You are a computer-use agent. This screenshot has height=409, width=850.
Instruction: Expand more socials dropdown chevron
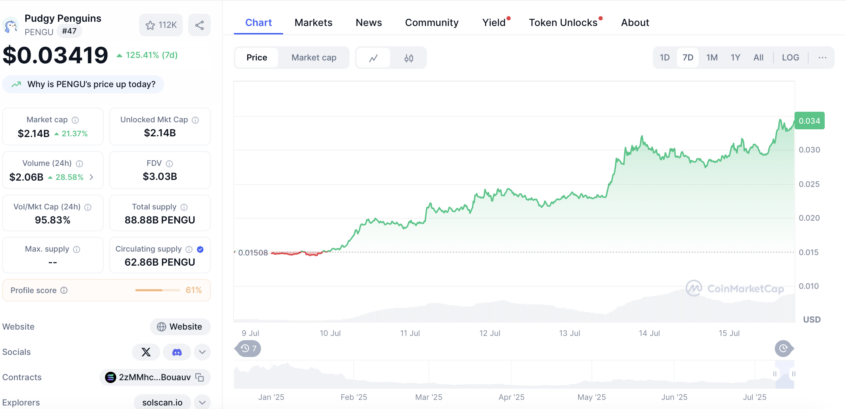tap(202, 352)
